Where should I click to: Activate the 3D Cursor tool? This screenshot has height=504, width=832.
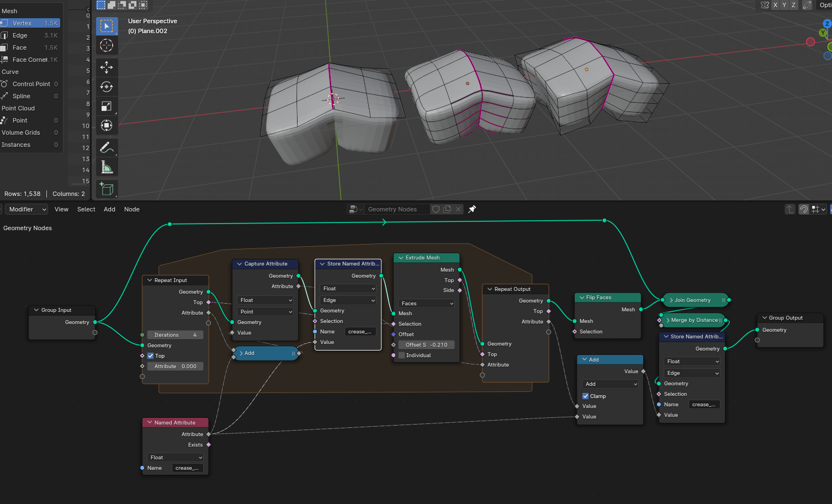pos(107,45)
